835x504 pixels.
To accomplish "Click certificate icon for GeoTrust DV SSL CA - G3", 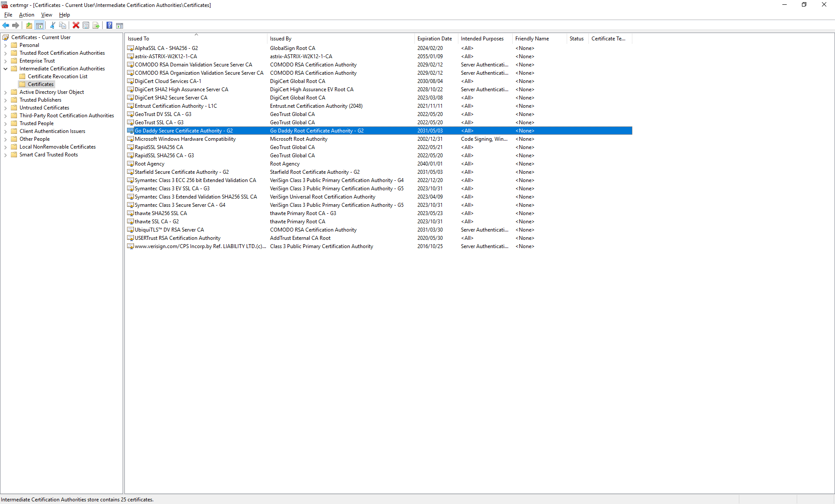I will (x=130, y=114).
